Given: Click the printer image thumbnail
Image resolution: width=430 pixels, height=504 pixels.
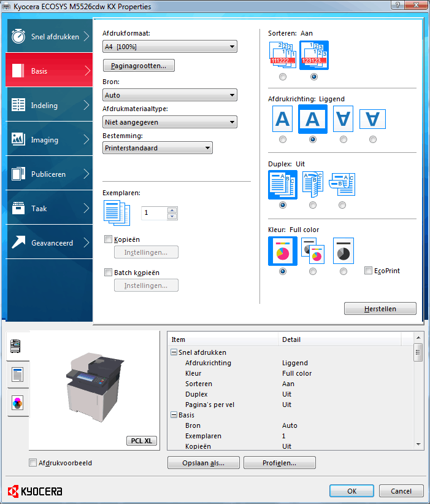Looking at the screenshot, I should click(94, 387).
